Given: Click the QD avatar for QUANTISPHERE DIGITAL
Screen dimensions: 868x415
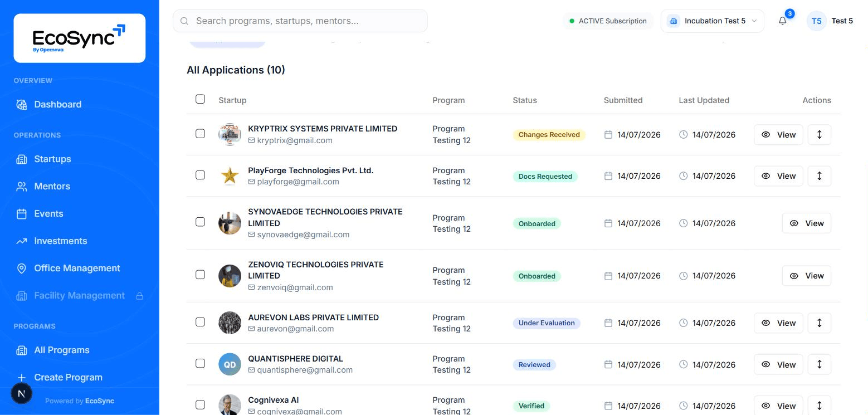Looking at the screenshot, I should pyautogui.click(x=230, y=364).
